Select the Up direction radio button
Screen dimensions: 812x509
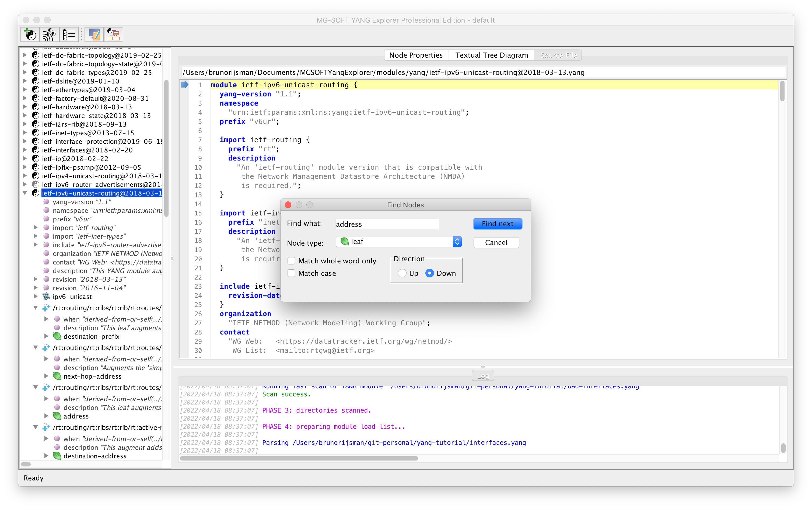(x=402, y=273)
